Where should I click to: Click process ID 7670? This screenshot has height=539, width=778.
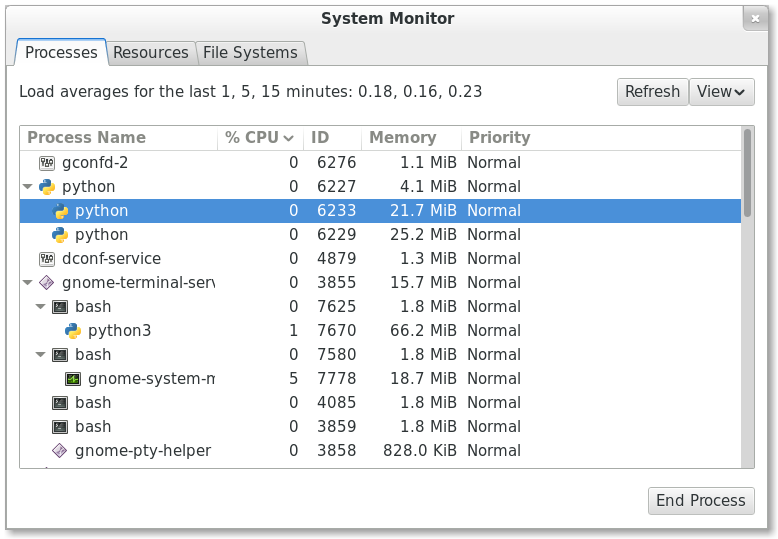click(336, 331)
